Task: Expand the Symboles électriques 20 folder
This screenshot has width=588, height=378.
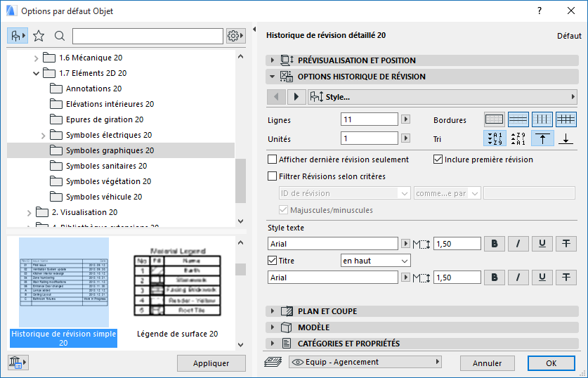Action: (x=43, y=136)
